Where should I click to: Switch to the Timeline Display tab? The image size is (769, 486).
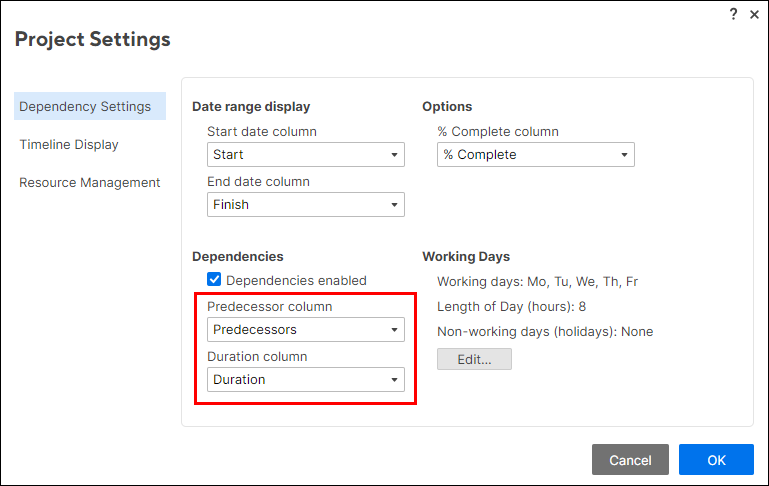69,145
